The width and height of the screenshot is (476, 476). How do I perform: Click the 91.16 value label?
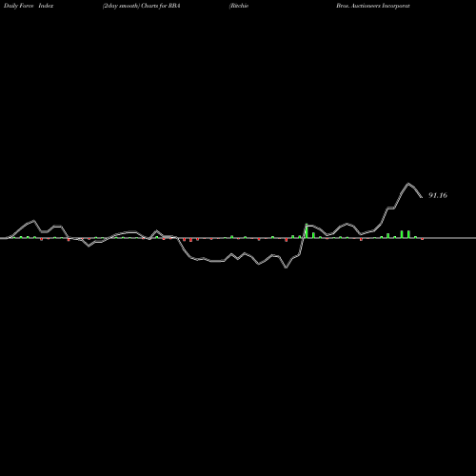(x=438, y=195)
